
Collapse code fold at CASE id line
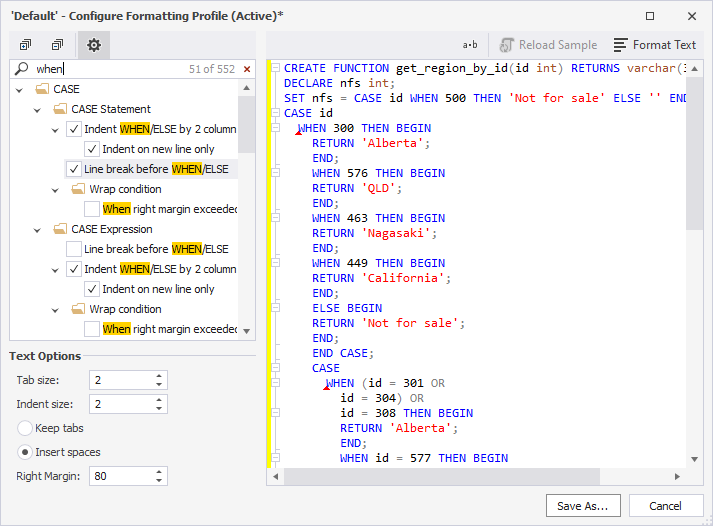point(275,113)
